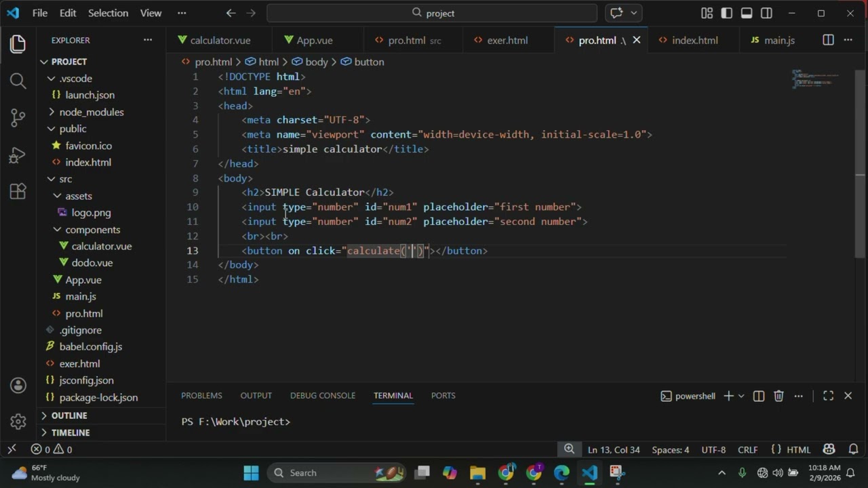Open the remote window indicator in status bar
Viewport: 868px width, 488px height.
(x=12, y=449)
